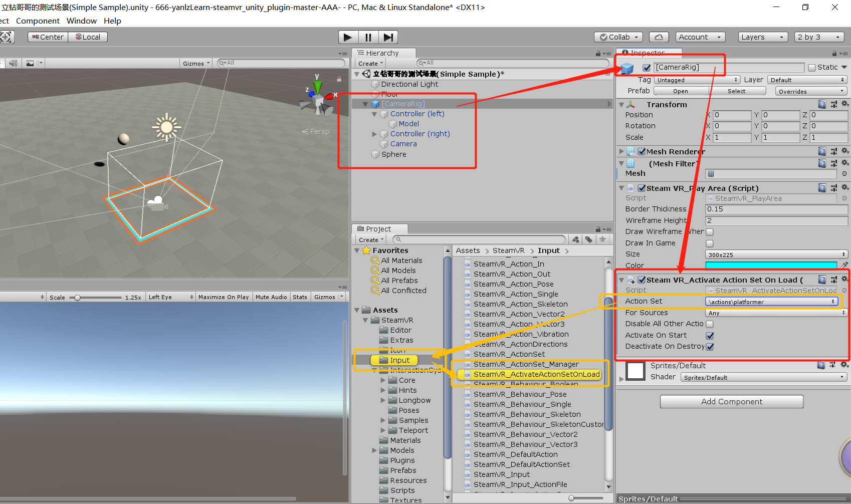Click the Pause button in the toolbar
Screen dimensions: 851x504
coord(368,37)
